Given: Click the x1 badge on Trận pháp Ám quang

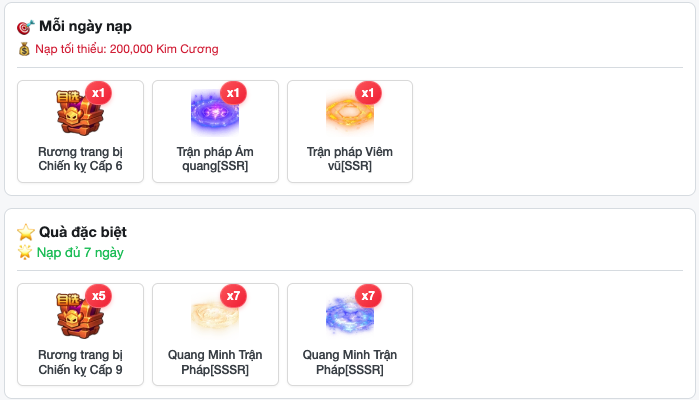Looking at the screenshot, I should click(233, 93).
